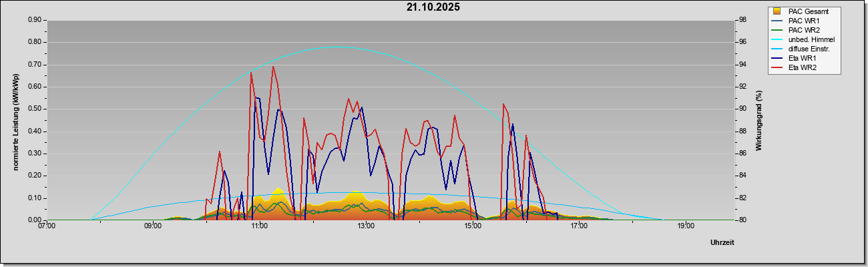Click the 07:00 time axis label
This screenshot has width=868, height=267.
coord(47,226)
